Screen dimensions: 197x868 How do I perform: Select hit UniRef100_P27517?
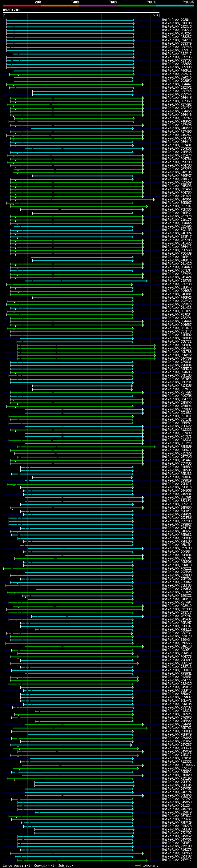(x=177, y=389)
